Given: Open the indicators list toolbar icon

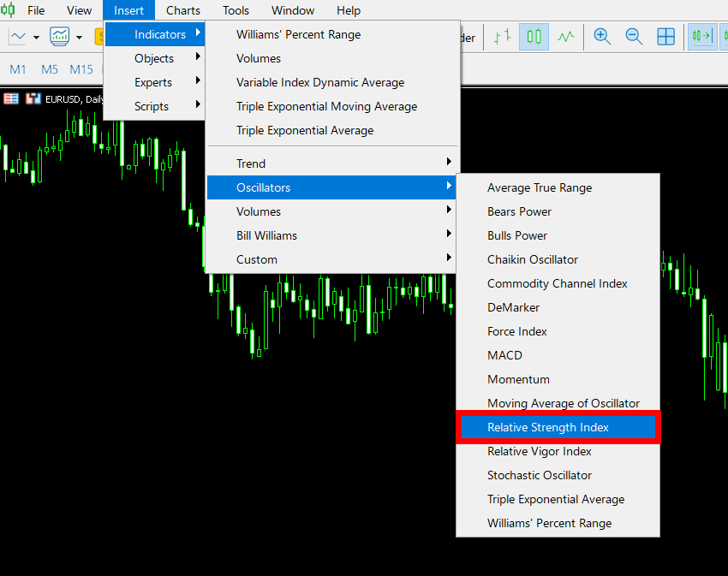Looking at the screenshot, I should click(x=60, y=37).
